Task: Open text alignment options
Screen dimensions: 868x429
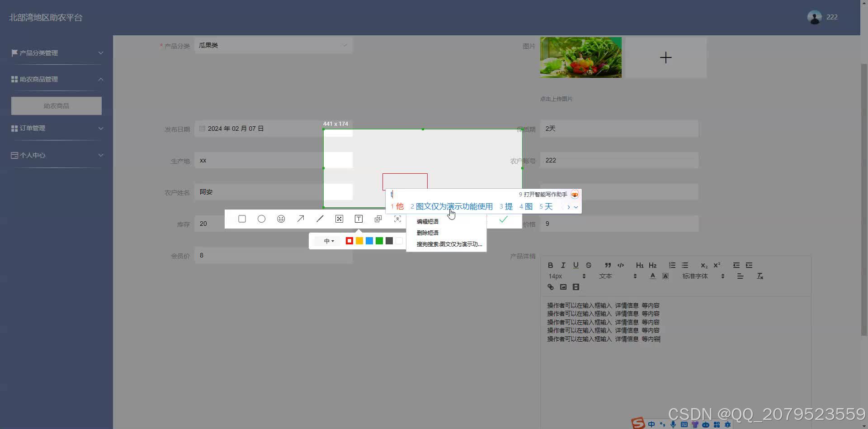Action: [x=740, y=276]
